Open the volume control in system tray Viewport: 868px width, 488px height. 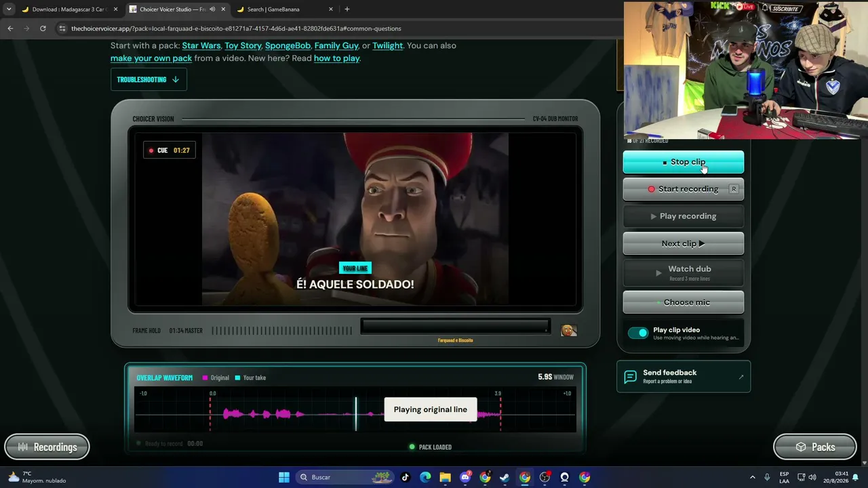pyautogui.click(x=812, y=477)
